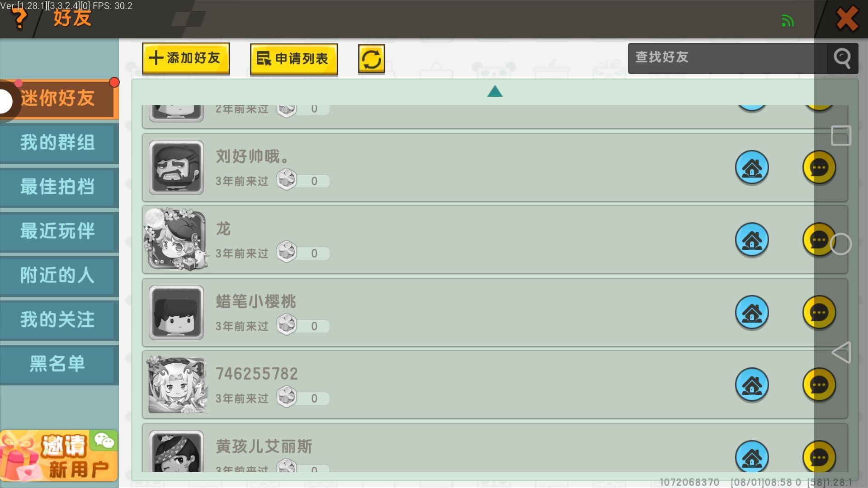The width and height of the screenshot is (868, 488).
Task: Collapse list with the teal up arrow
Action: click(x=495, y=92)
